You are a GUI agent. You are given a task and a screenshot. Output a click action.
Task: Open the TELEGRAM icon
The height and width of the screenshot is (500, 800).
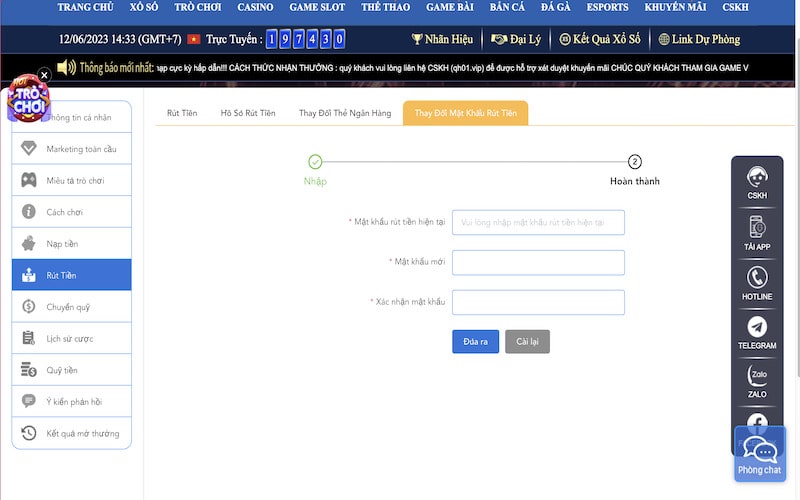click(757, 327)
